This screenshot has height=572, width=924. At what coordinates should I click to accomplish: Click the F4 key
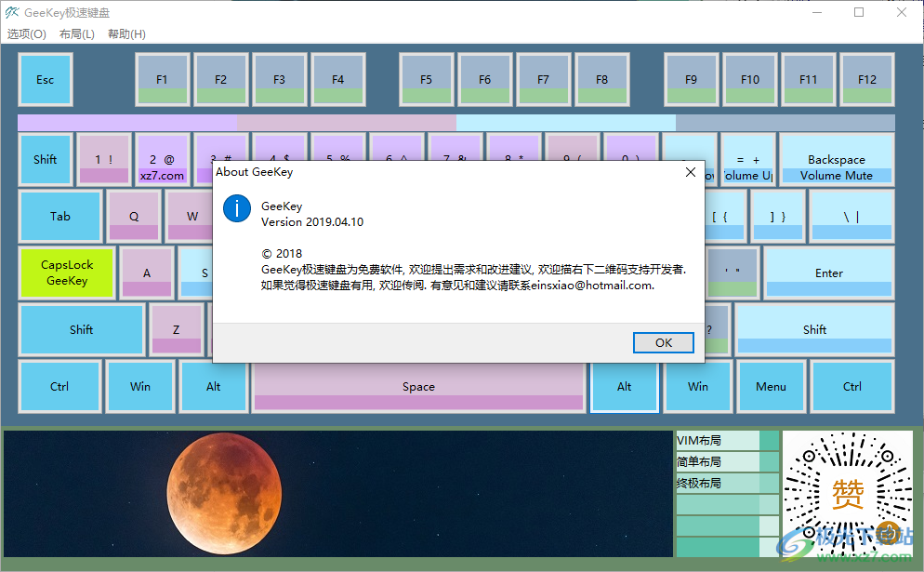click(337, 80)
